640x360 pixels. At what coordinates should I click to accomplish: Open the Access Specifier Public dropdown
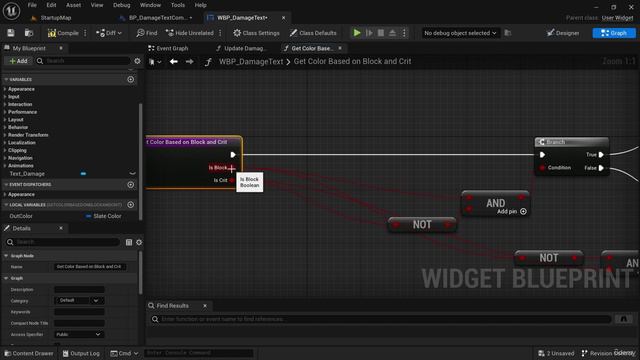tap(79, 334)
